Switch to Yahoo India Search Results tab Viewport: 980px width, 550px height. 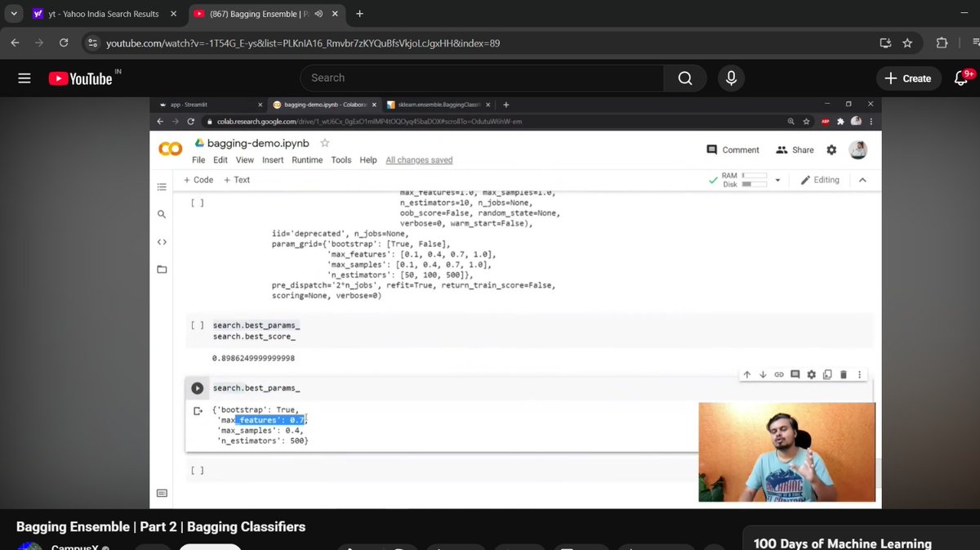[x=102, y=14]
